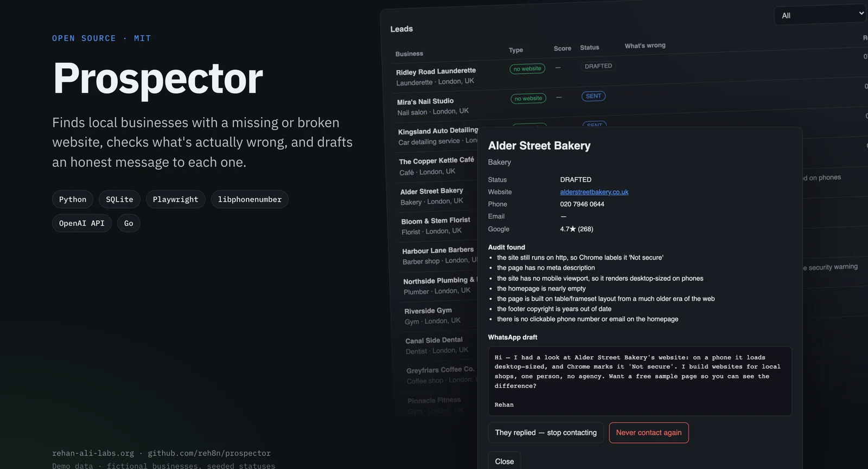Image resolution: width=868 pixels, height=469 pixels.
Task: Click the Never contact again button
Action: click(x=649, y=433)
